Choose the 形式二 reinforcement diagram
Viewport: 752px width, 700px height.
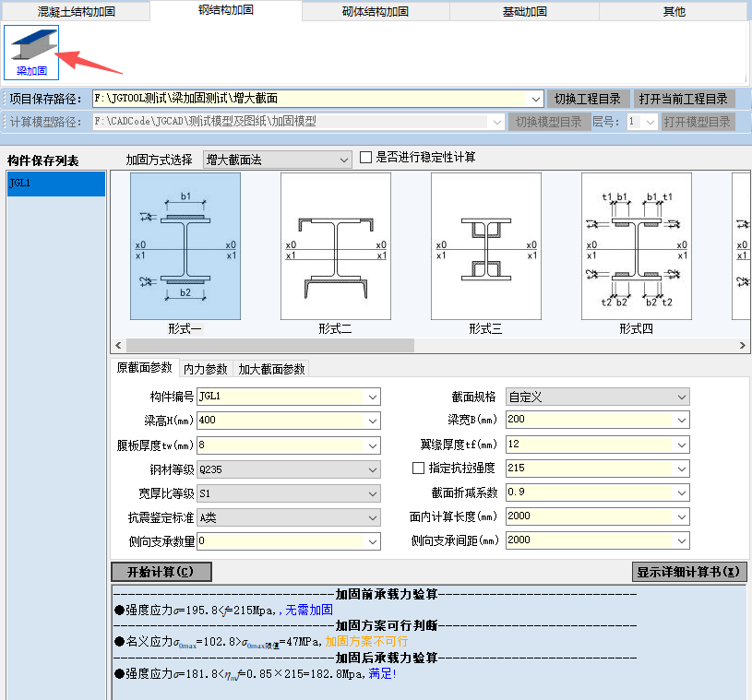(335, 246)
